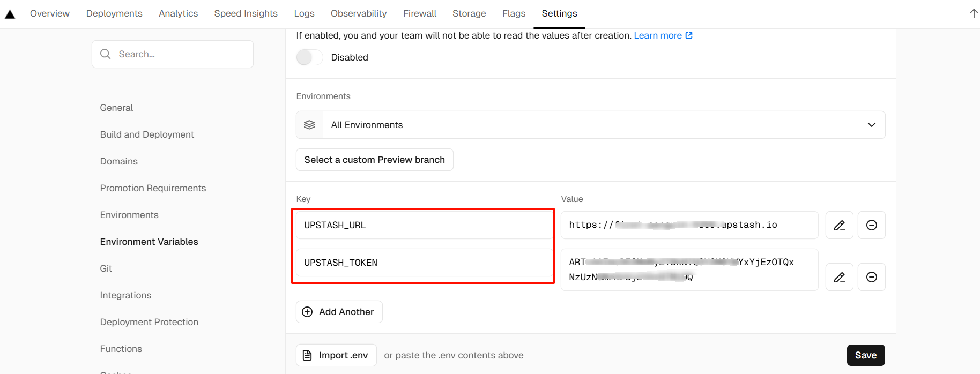Screen dimensions: 980x374
Task: Open the Deployments tab
Action: (114, 13)
